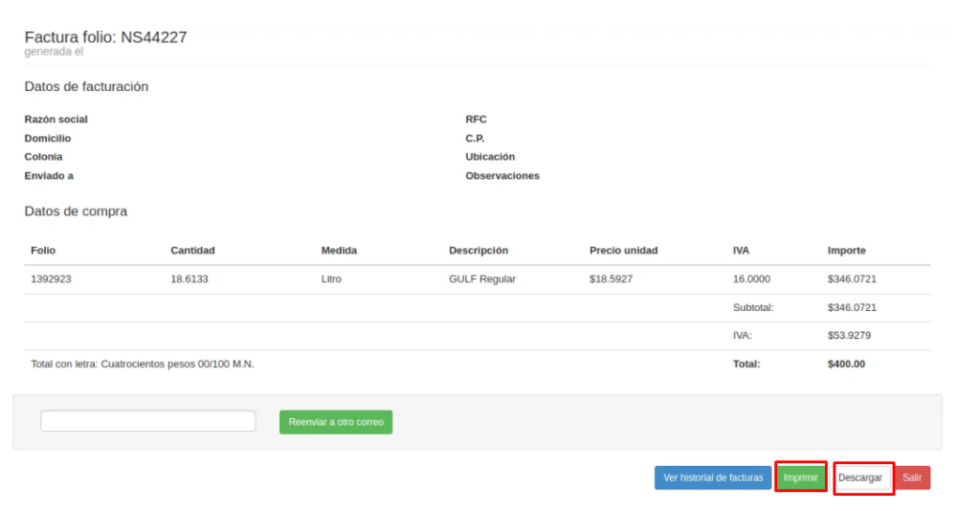Viewport: 980px width, 511px height.
Task: Click the red Salir button
Action: [912, 478]
